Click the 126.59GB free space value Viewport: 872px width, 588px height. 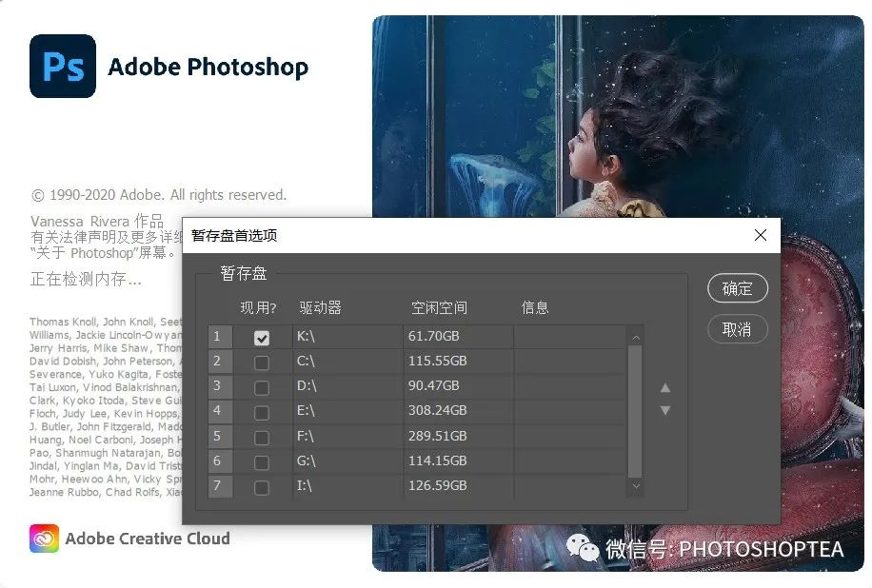point(438,485)
